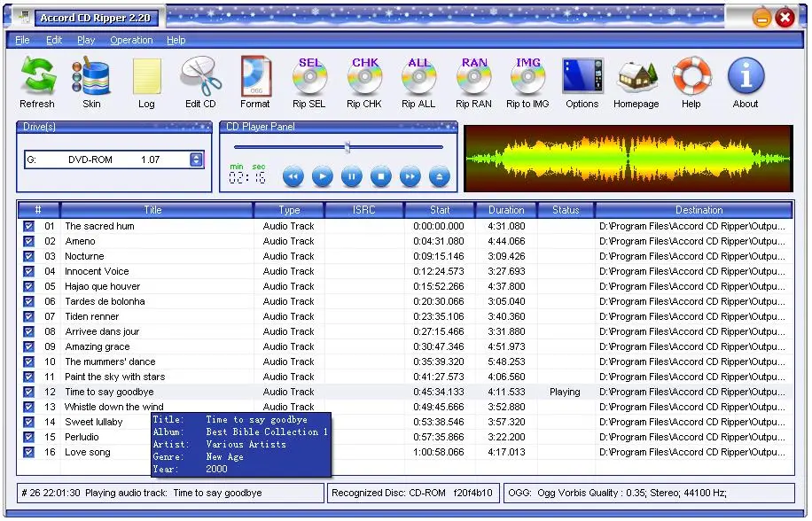812x521 pixels.
Task: Uncheck track 01 The sacred hum
Action: (28, 226)
